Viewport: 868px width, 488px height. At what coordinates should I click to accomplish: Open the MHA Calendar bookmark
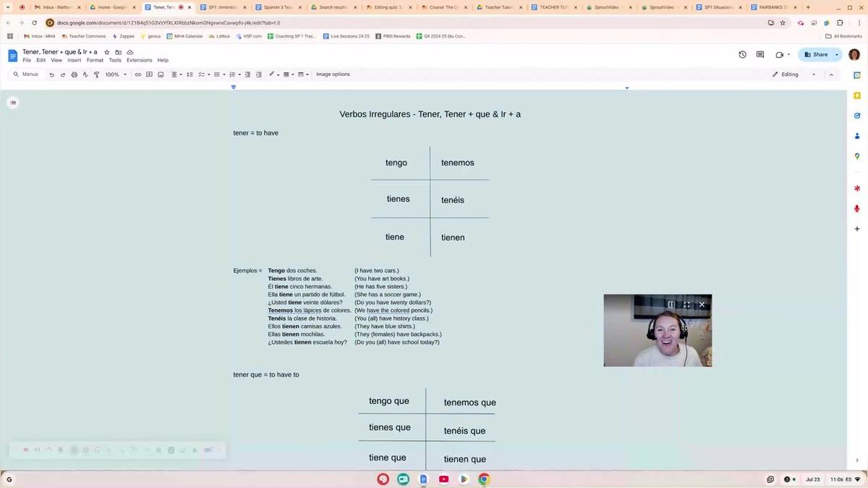[184, 36]
